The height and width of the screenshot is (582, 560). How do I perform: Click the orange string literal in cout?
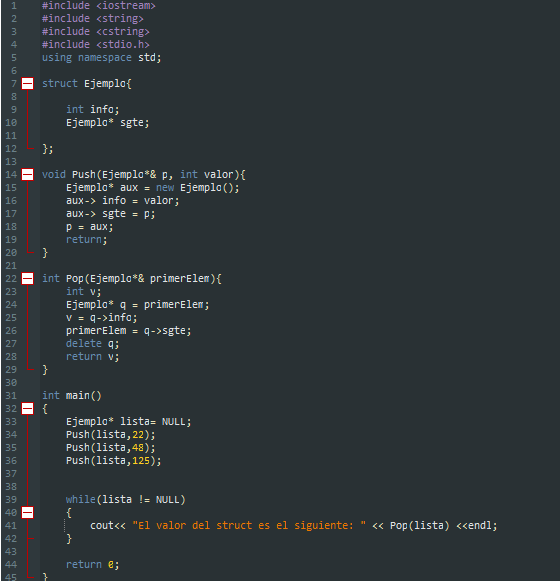click(x=249, y=526)
